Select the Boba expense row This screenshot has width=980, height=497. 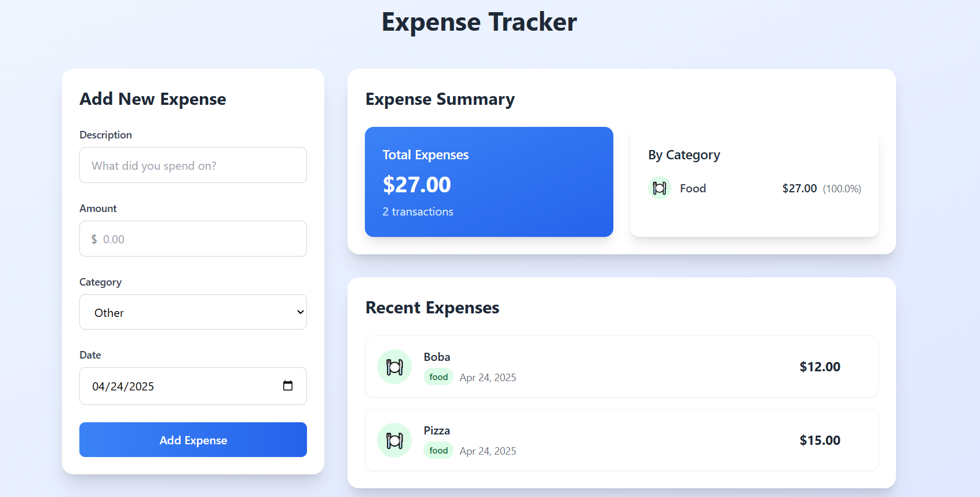coord(621,367)
